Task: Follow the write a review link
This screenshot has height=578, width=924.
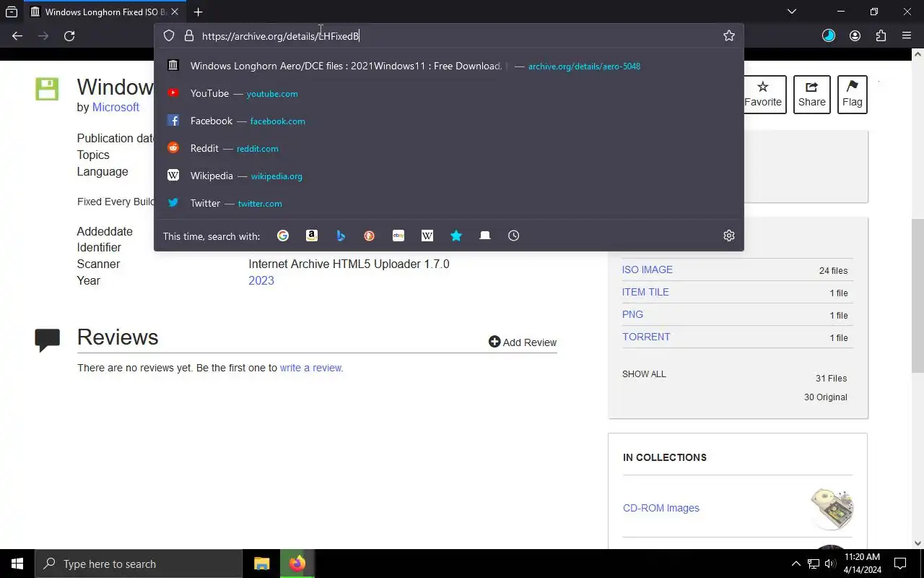Action: 311,368
